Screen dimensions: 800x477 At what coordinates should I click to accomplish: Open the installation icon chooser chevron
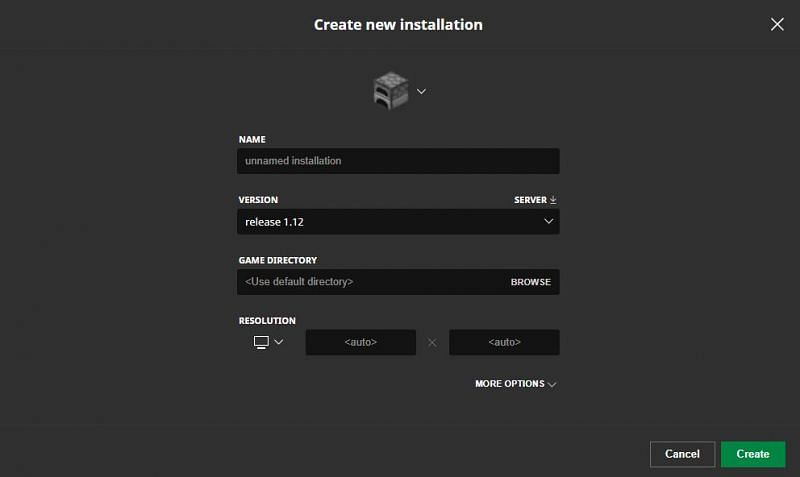click(421, 91)
